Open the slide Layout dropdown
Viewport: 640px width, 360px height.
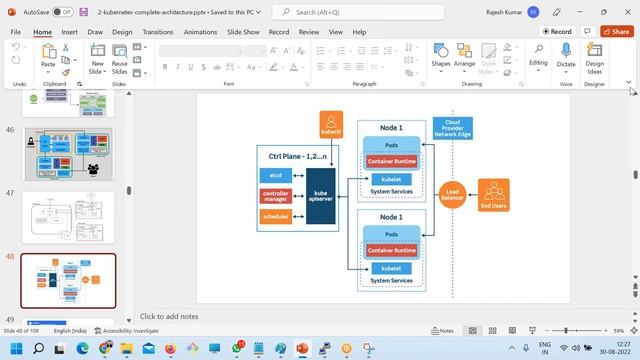pos(140,47)
